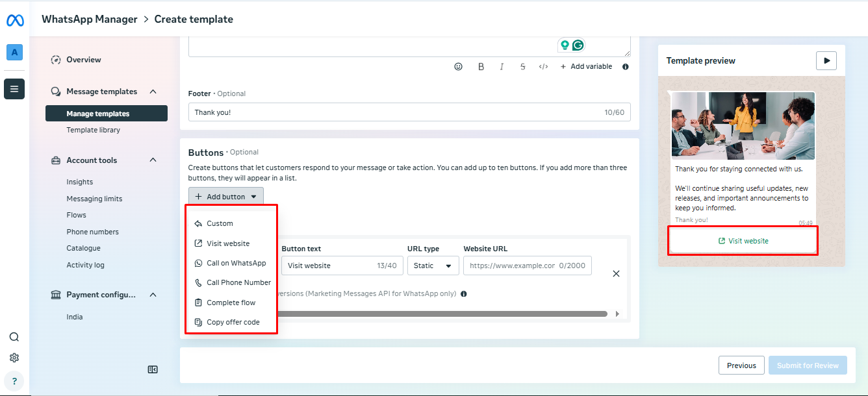Choose Copy offer code option
Screen dimensions: 868x396
tap(231, 322)
